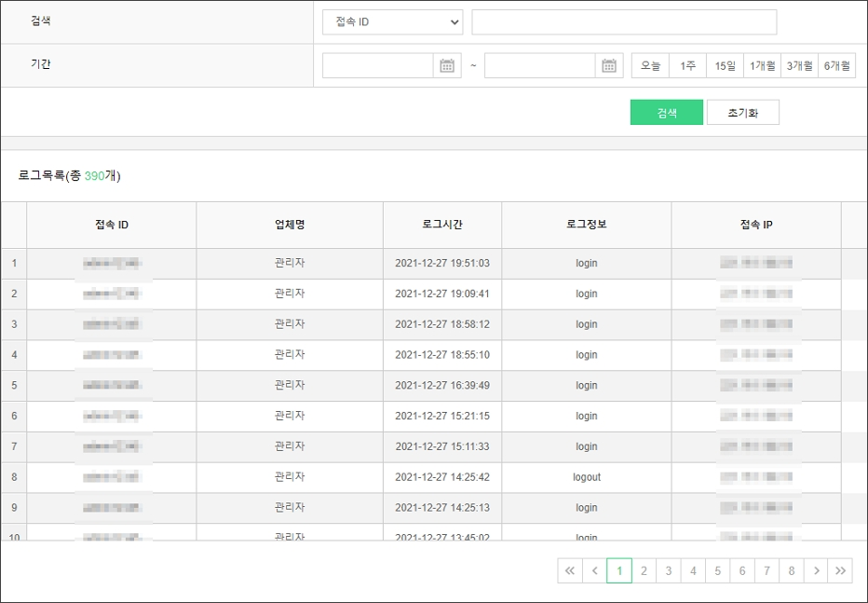The height and width of the screenshot is (603, 868).
Task: Set period to 6개월
Action: pos(836,65)
